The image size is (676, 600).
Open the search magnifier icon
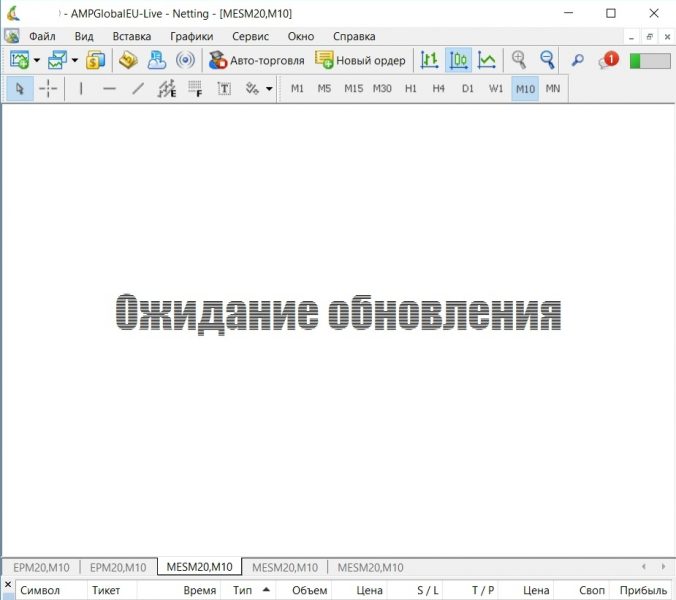578,60
